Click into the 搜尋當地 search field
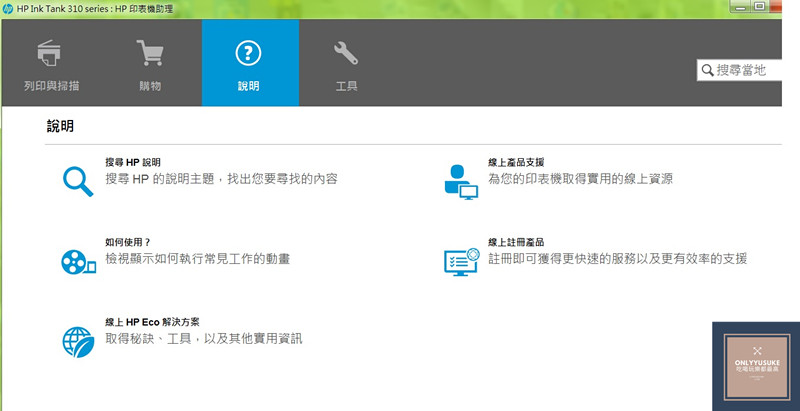The width and height of the screenshot is (800, 411). point(739,70)
